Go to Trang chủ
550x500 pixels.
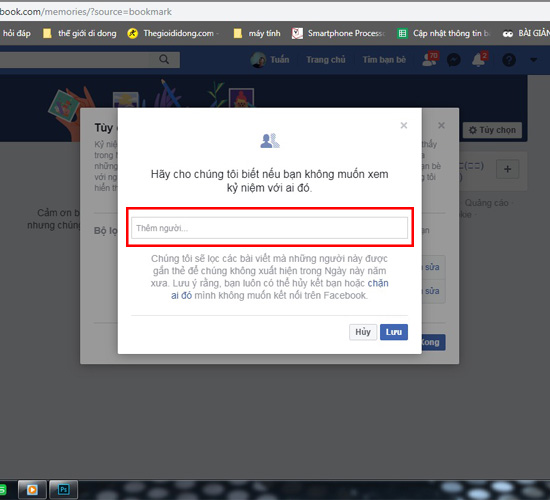pyautogui.click(x=326, y=60)
